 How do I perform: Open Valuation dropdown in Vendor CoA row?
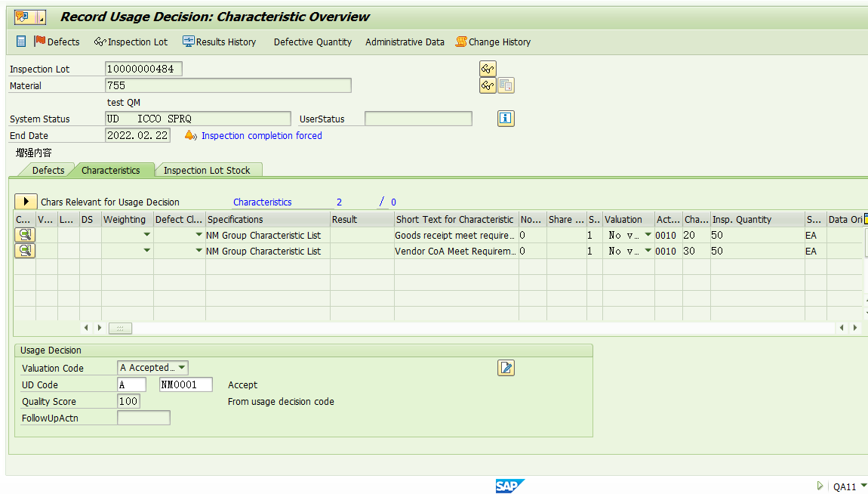point(648,251)
